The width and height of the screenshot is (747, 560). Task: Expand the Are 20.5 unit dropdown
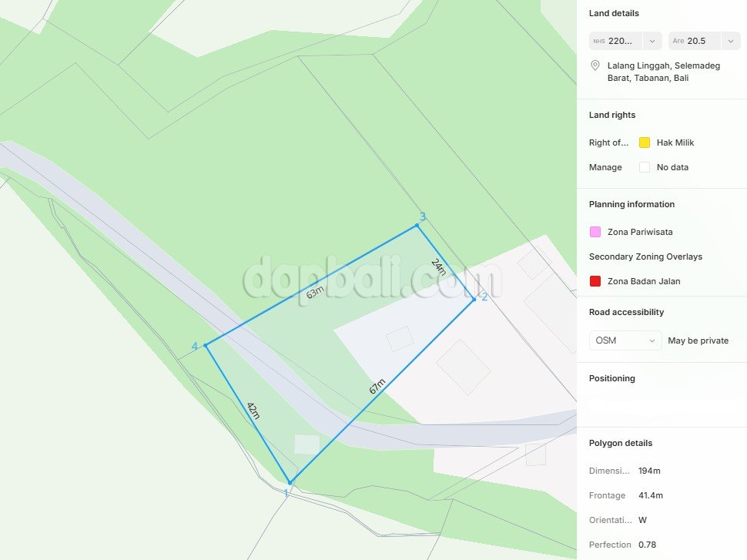[704, 41]
